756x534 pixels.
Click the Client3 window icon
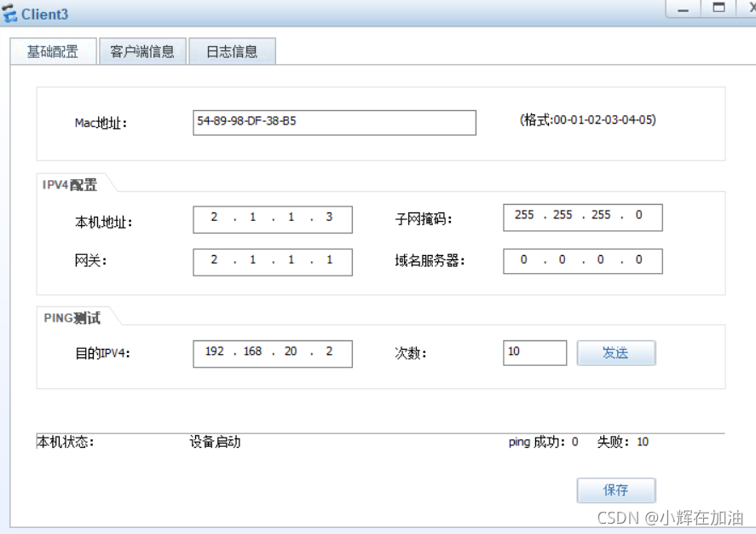pos(9,14)
